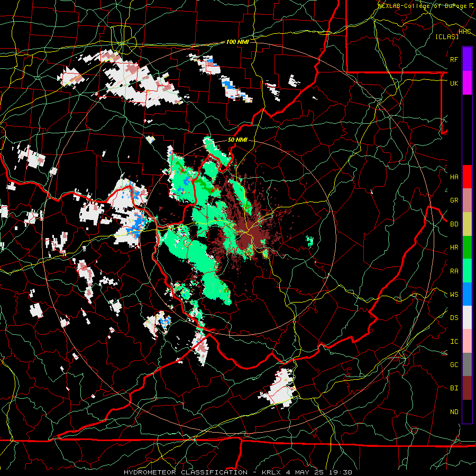Click the GR legend label

[454, 200]
